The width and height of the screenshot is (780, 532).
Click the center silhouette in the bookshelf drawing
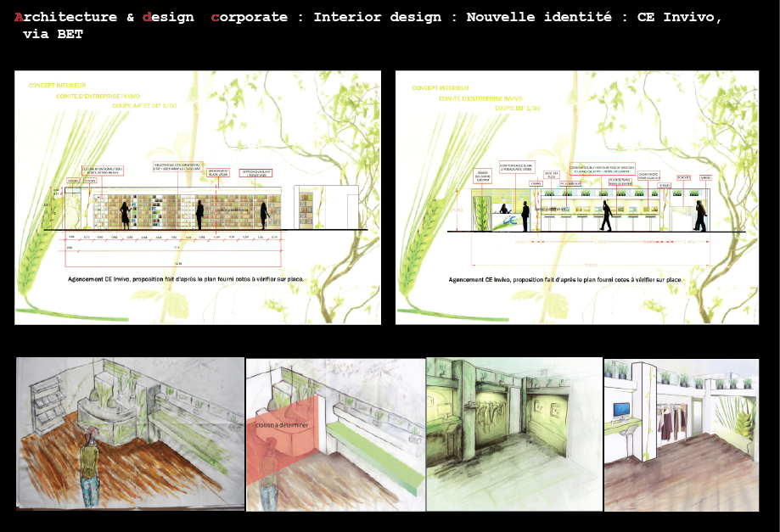coord(200,215)
